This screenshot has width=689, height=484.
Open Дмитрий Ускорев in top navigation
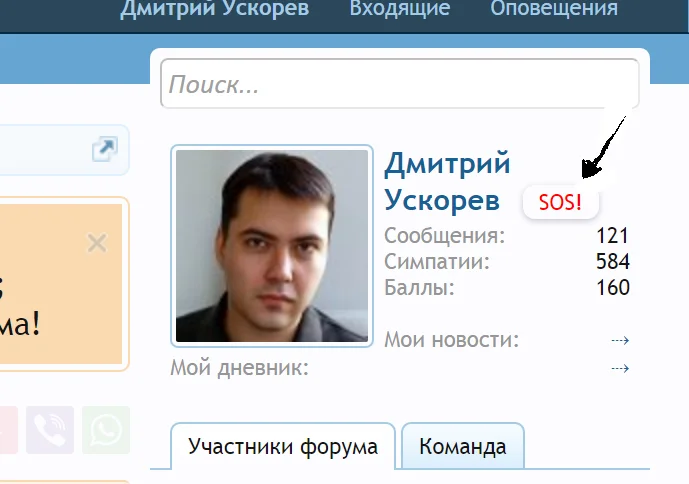(215, 7)
